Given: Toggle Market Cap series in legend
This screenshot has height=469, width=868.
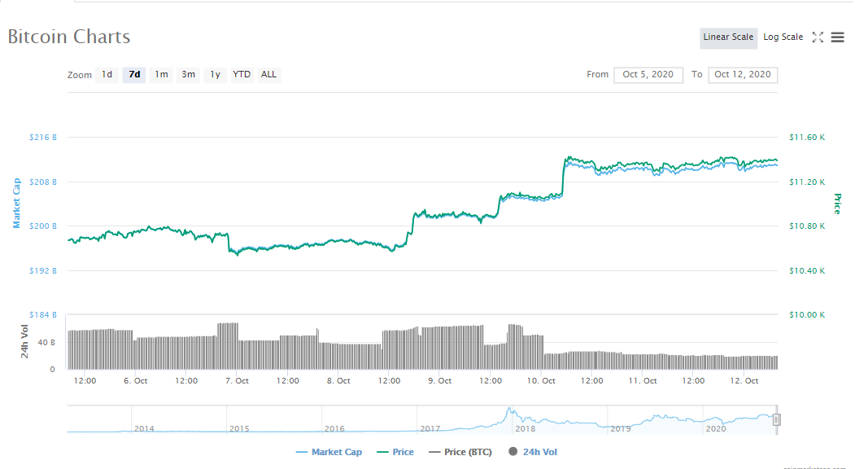Looking at the screenshot, I should coord(329,452).
